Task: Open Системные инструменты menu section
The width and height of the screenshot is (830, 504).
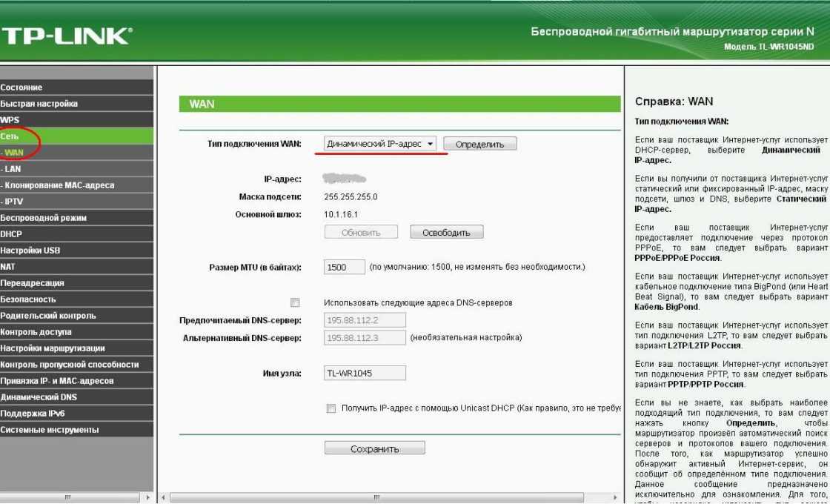Action: (50, 430)
